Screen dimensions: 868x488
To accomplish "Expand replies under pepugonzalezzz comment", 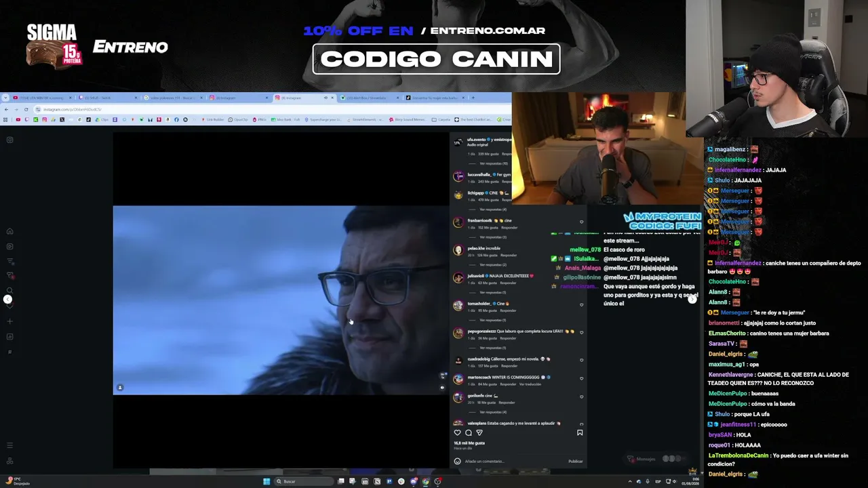I will click(493, 348).
